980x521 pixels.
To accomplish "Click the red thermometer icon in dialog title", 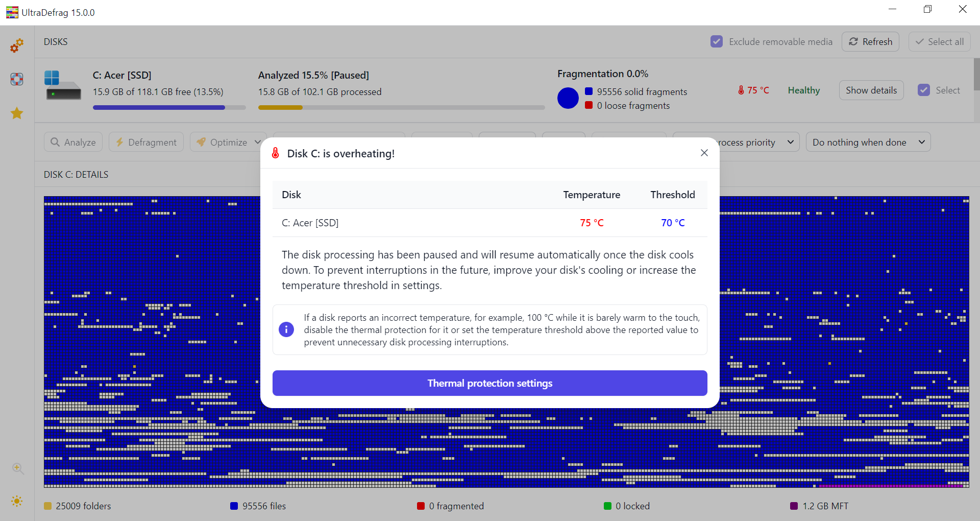I will coord(276,153).
